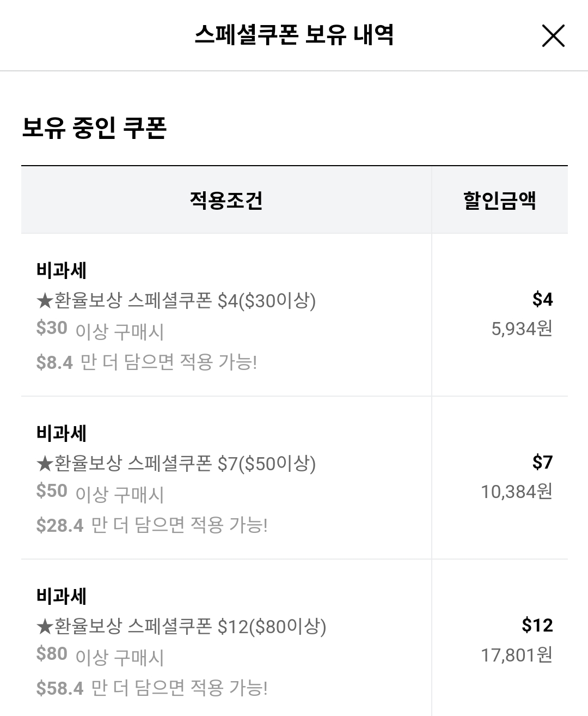Click the 17,801원 converted discount value
This screenshot has height=716, width=588.
tap(516, 654)
